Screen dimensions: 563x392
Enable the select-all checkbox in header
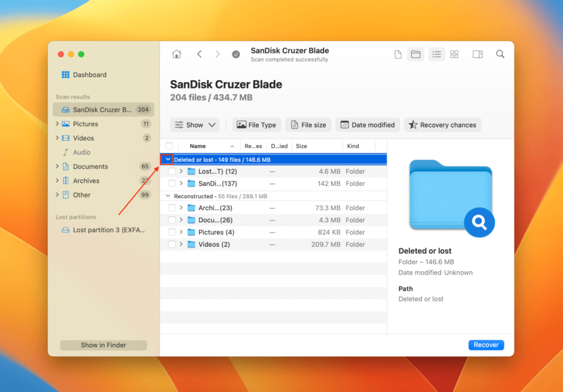point(169,146)
